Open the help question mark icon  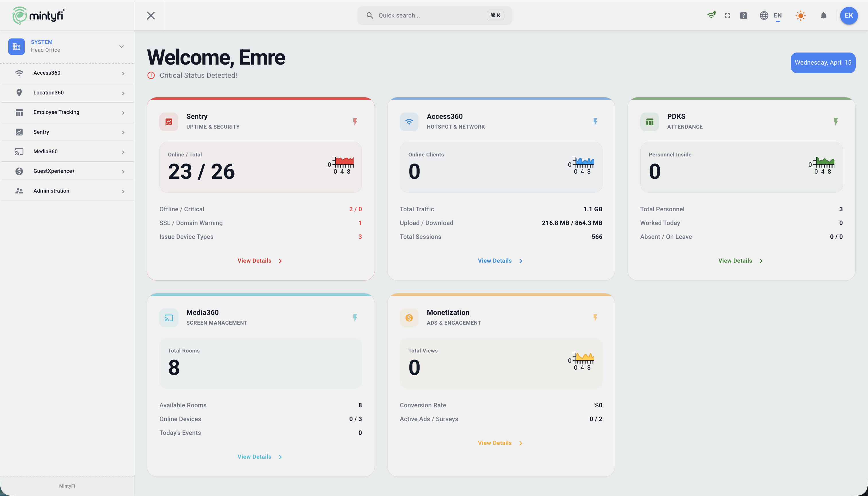point(743,16)
